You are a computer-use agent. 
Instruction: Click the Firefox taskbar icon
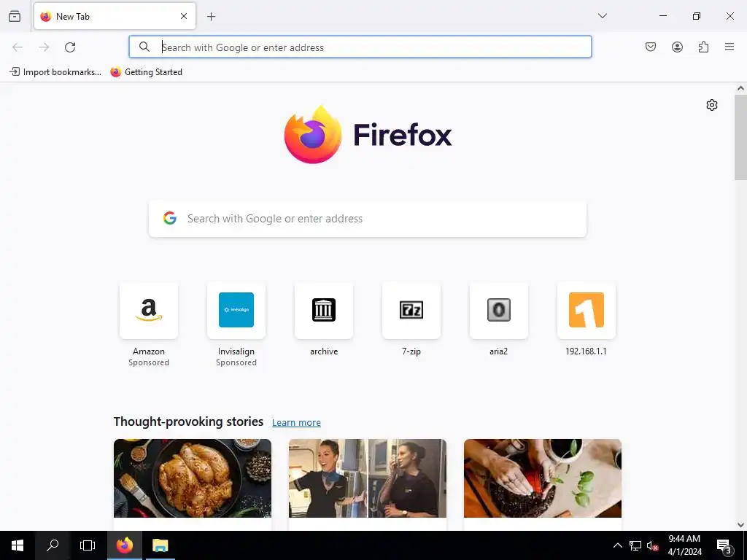(124, 545)
